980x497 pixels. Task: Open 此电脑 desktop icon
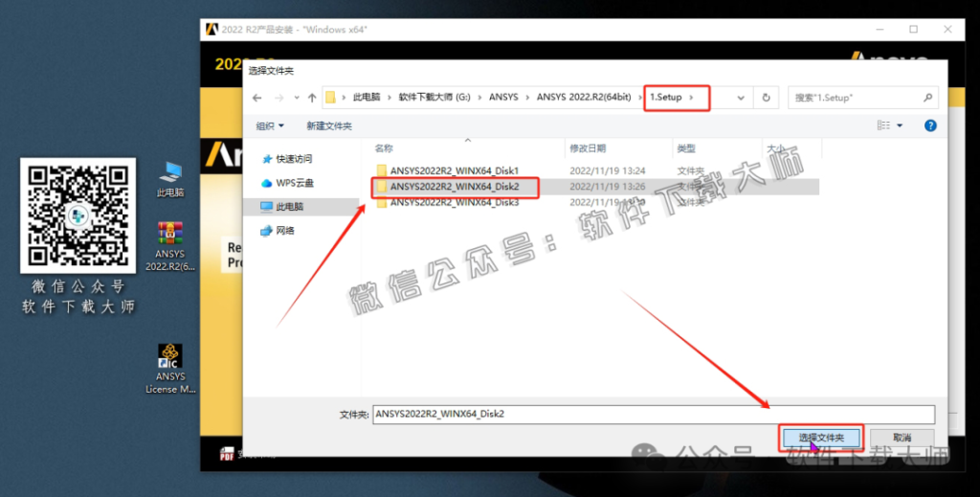tap(170, 179)
